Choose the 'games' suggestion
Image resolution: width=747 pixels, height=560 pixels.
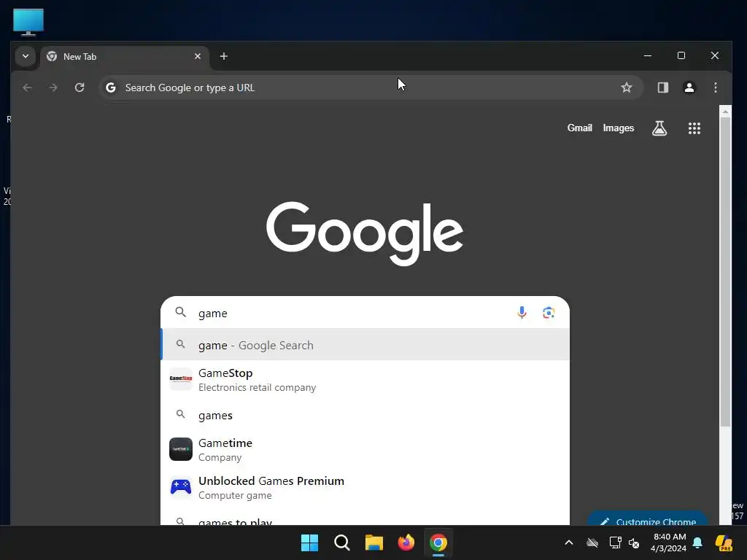[x=365, y=415]
